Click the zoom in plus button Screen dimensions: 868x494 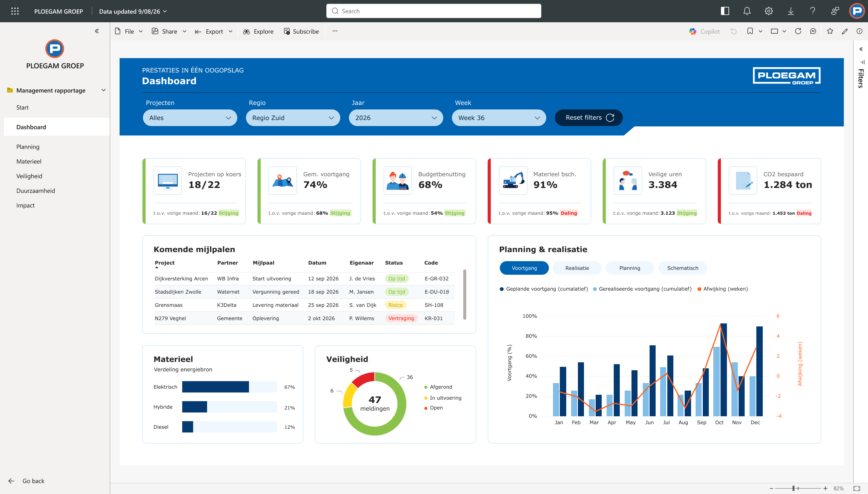click(825, 488)
